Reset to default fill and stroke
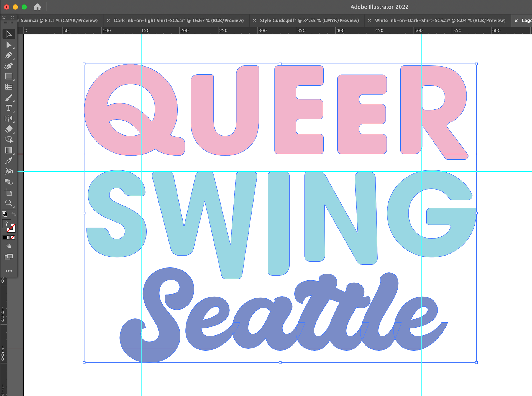The image size is (532, 396). [5, 214]
